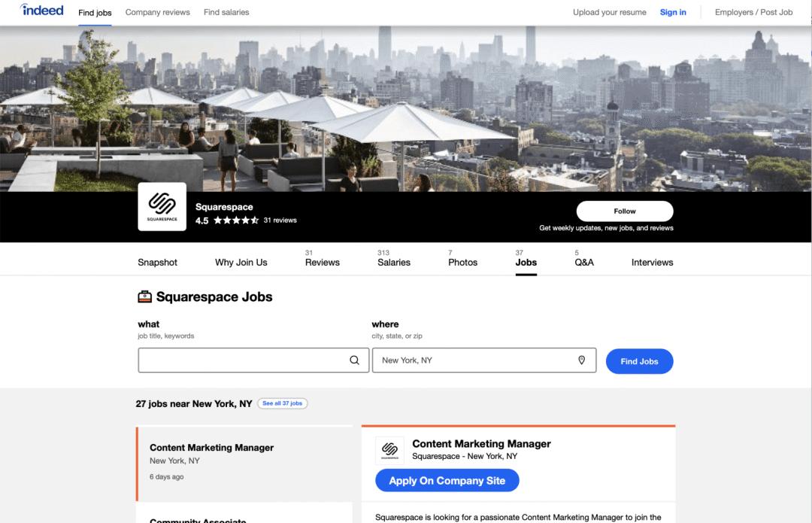Click Squarespace logo in job detail panel

[x=389, y=451]
